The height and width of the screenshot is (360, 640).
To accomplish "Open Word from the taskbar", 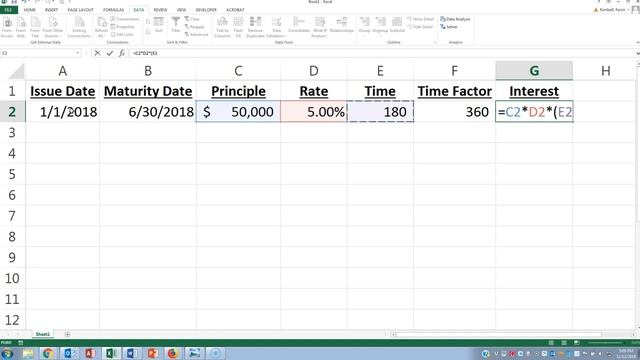I will click(x=131, y=353).
